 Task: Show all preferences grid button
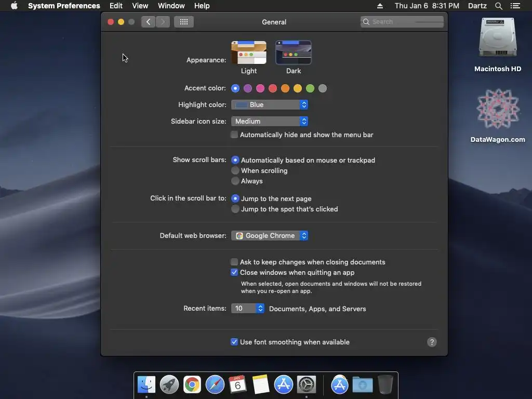(184, 22)
